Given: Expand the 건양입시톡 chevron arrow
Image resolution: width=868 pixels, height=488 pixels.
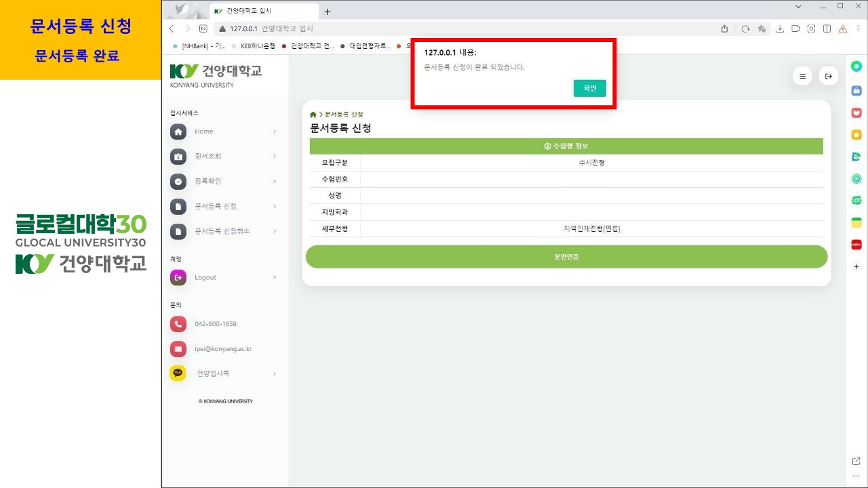Looking at the screenshot, I should [x=275, y=373].
